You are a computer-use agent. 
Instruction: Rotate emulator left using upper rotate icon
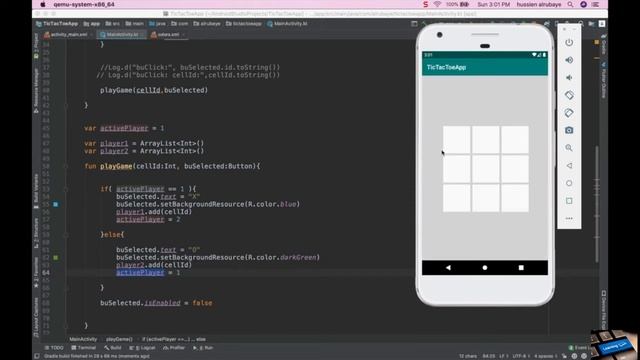pyautogui.click(x=569, y=95)
